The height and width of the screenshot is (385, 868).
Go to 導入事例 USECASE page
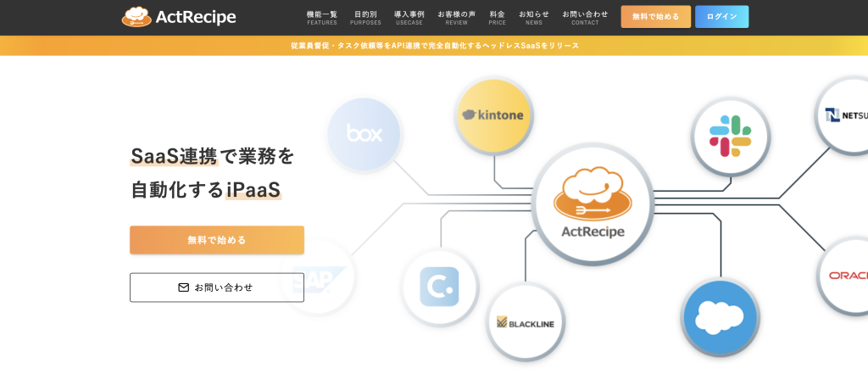click(409, 17)
